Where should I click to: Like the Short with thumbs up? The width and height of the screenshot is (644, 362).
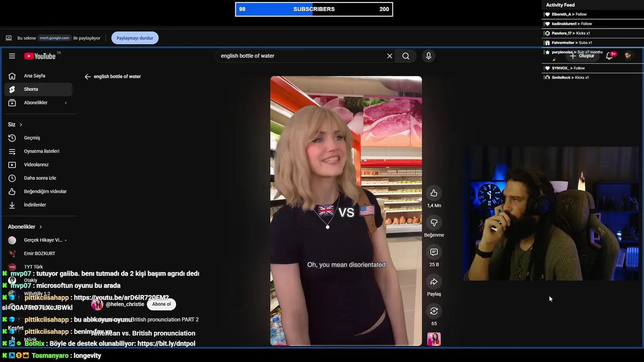434,193
